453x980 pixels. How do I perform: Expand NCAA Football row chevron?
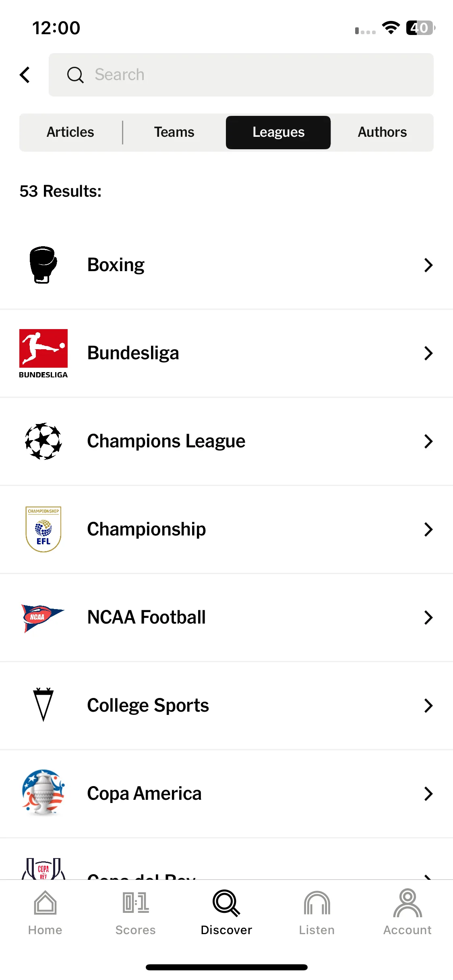(x=428, y=618)
